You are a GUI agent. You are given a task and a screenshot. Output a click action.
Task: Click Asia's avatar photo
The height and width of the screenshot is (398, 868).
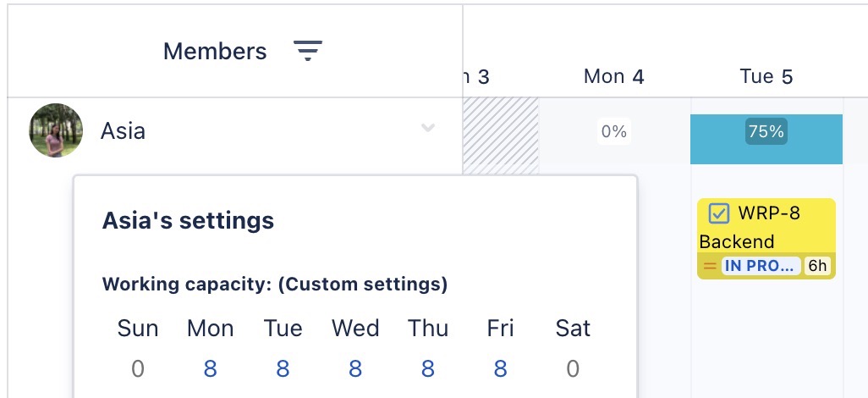[x=56, y=130]
